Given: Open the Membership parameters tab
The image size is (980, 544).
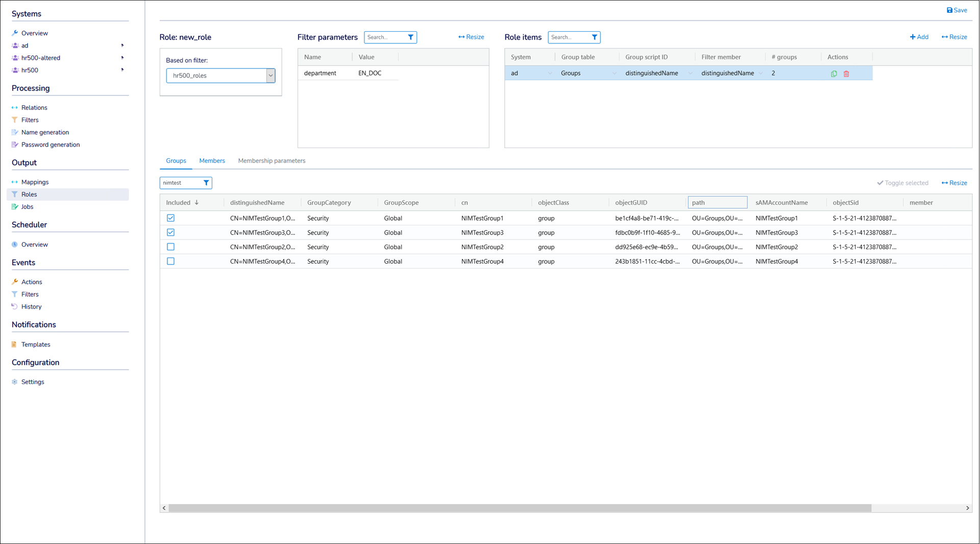Looking at the screenshot, I should coord(272,161).
